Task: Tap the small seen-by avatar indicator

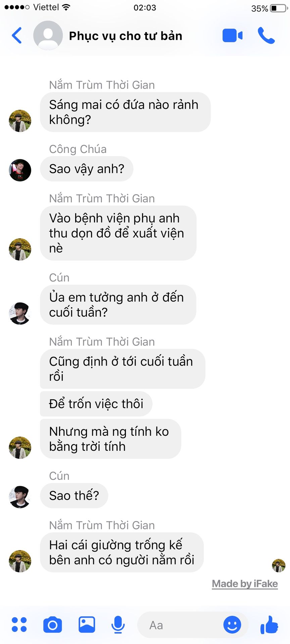Action: coord(279,566)
